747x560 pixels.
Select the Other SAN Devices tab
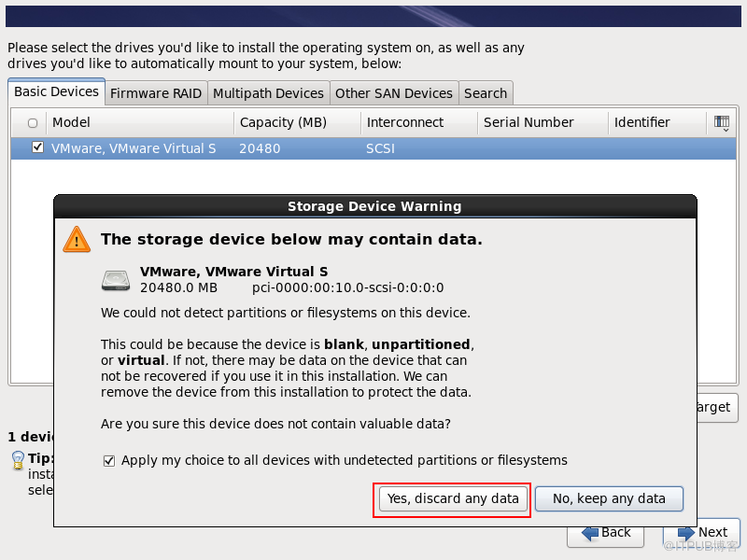point(393,93)
